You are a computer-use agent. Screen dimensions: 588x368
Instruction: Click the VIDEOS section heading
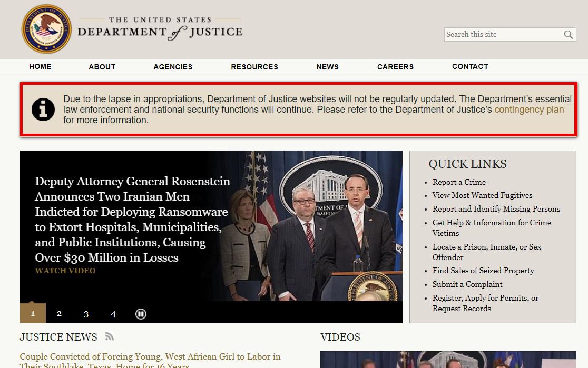pos(340,337)
